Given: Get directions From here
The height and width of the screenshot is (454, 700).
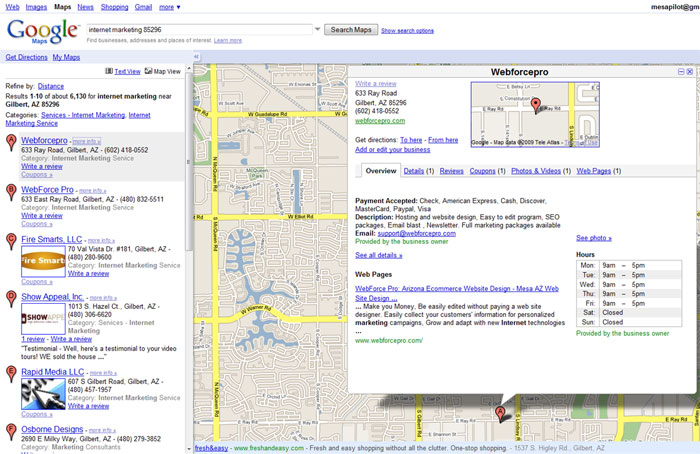Looking at the screenshot, I should (x=443, y=140).
